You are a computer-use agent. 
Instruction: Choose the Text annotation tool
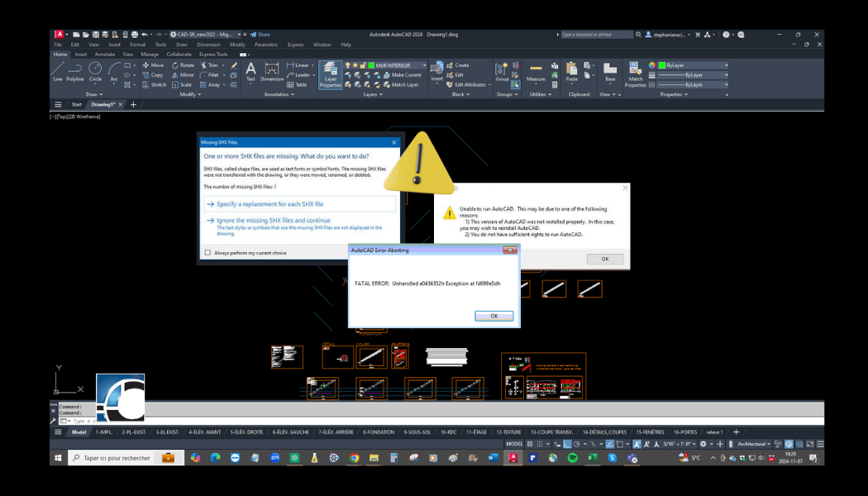pyautogui.click(x=250, y=71)
